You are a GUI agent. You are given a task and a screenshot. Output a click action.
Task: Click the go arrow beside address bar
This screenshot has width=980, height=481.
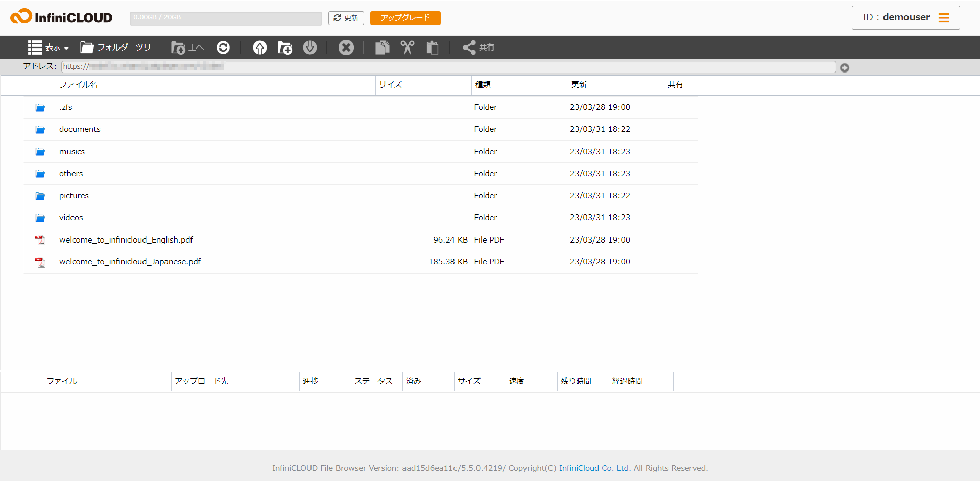(x=845, y=68)
